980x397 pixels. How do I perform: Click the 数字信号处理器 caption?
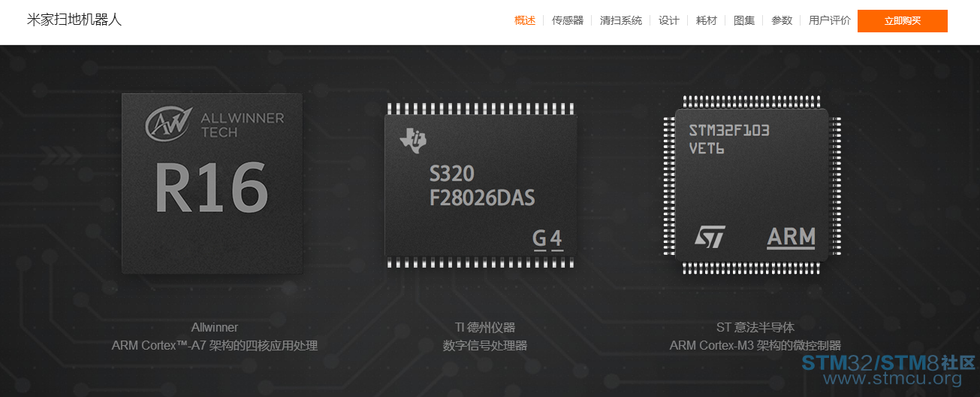coord(485,346)
